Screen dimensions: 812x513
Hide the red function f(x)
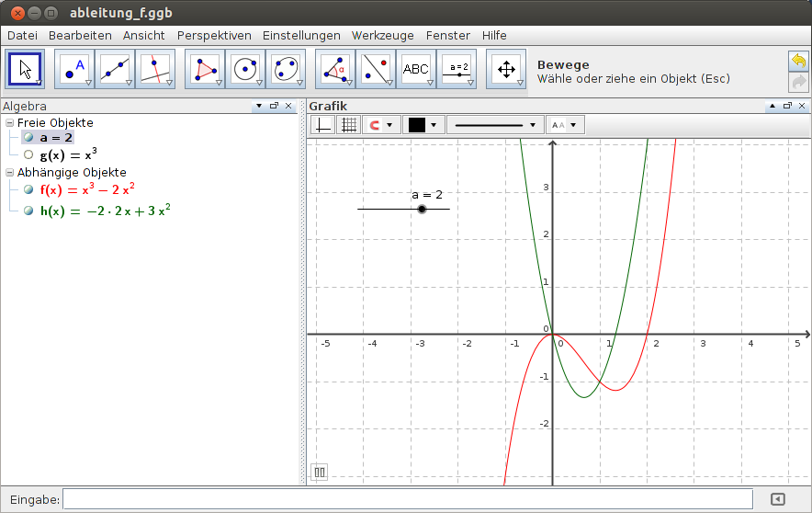click(x=28, y=189)
